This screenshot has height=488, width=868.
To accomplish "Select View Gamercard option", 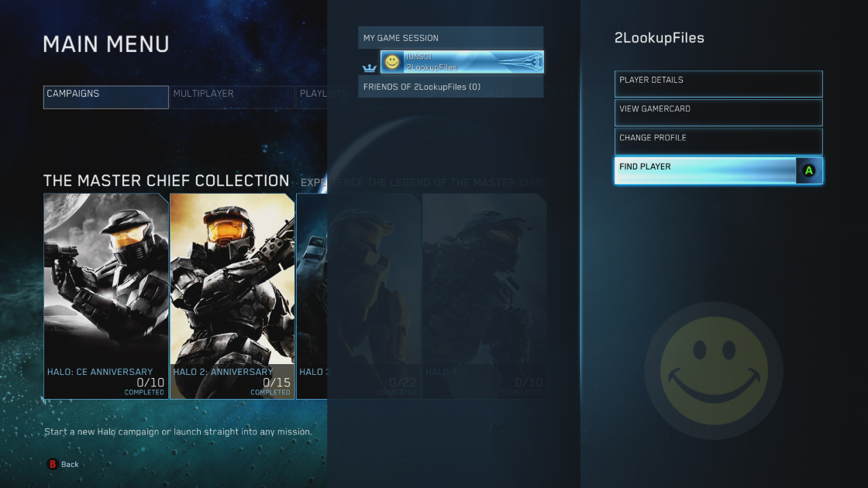I will (x=718, y=113).
